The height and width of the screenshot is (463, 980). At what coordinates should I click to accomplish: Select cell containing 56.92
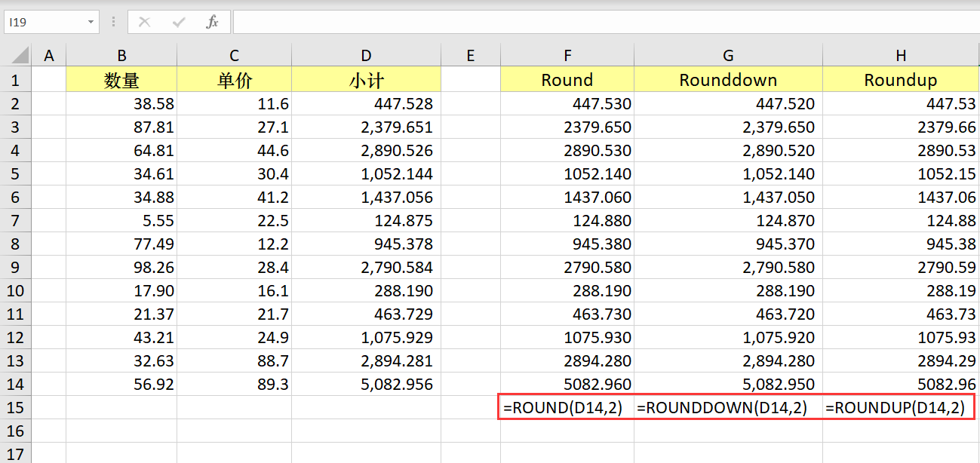(121, 384)
